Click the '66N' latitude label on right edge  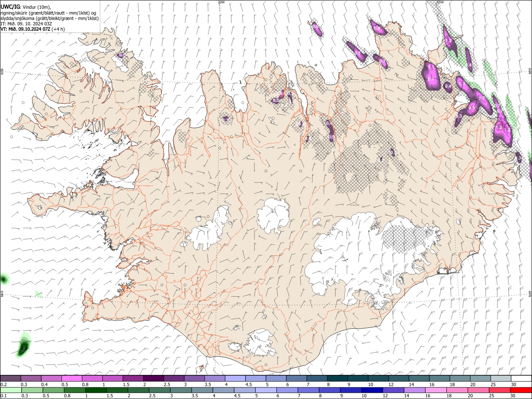click(530, 71)
